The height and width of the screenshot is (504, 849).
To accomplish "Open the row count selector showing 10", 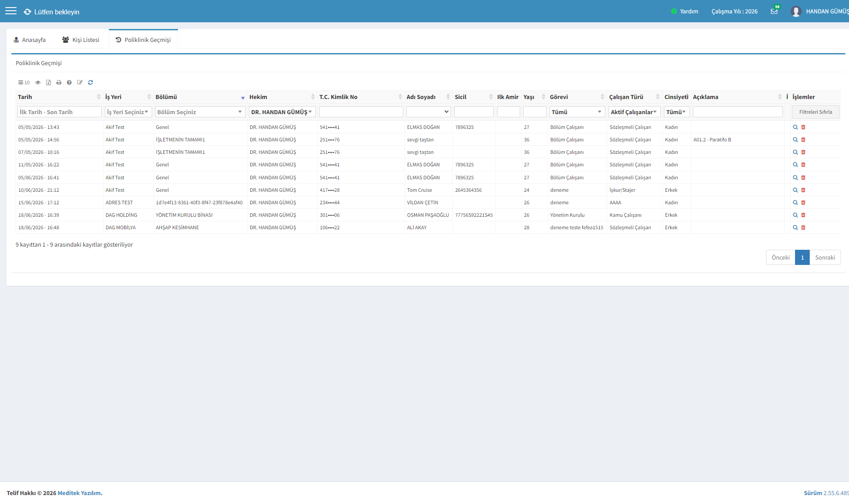I will click(x=24, y=83).
